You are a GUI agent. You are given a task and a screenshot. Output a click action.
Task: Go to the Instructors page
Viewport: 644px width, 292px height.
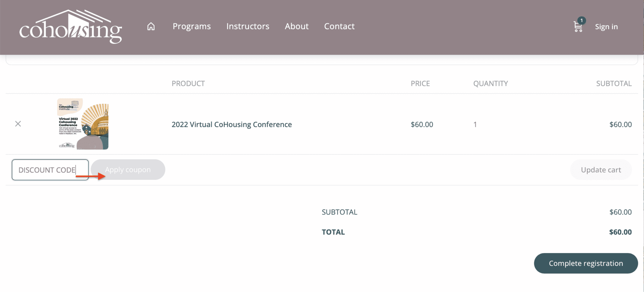(248, 26)
